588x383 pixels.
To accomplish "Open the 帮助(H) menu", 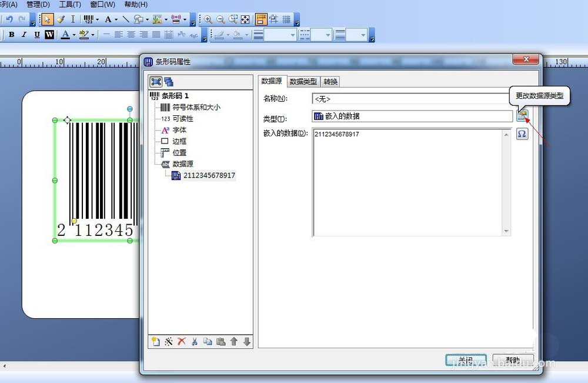I will pos(136,5).
